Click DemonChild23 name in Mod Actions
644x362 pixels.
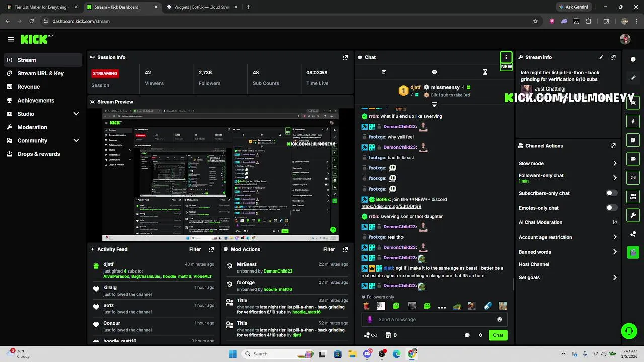click(x=278, y=271)
